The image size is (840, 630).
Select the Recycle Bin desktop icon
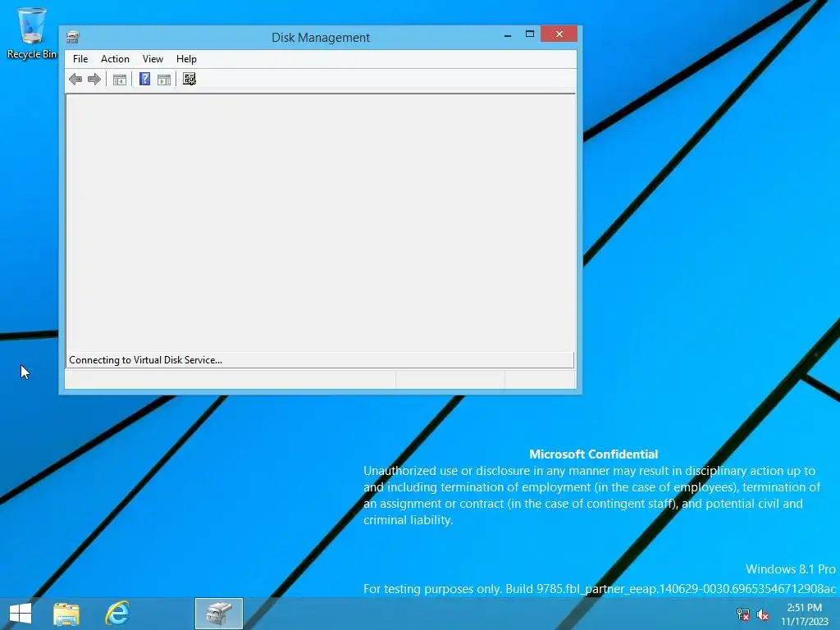(32, 33)
